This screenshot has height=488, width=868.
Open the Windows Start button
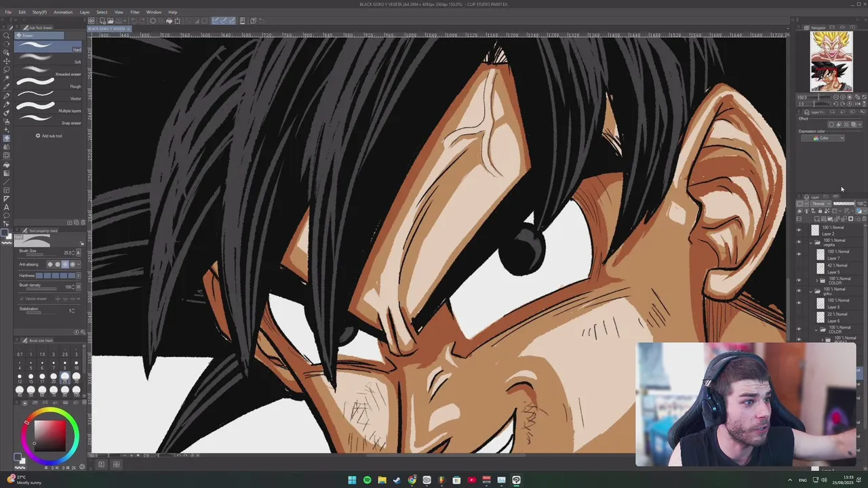click(x=352, y=480)
